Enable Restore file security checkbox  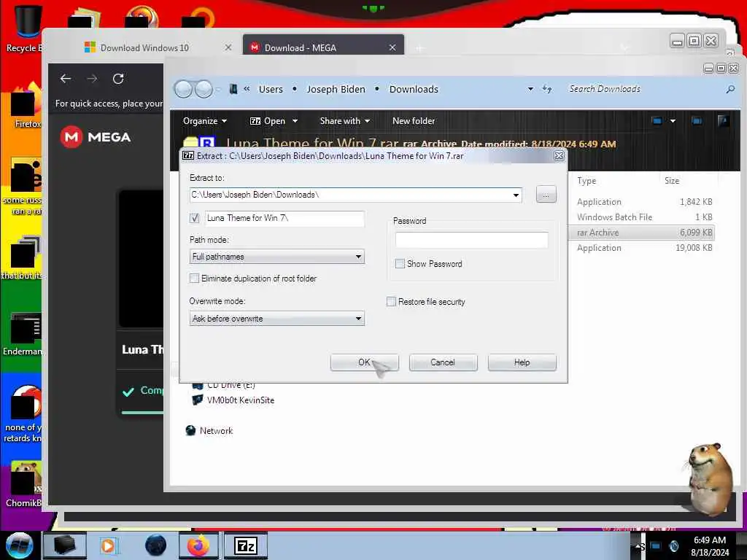point(391,301)
